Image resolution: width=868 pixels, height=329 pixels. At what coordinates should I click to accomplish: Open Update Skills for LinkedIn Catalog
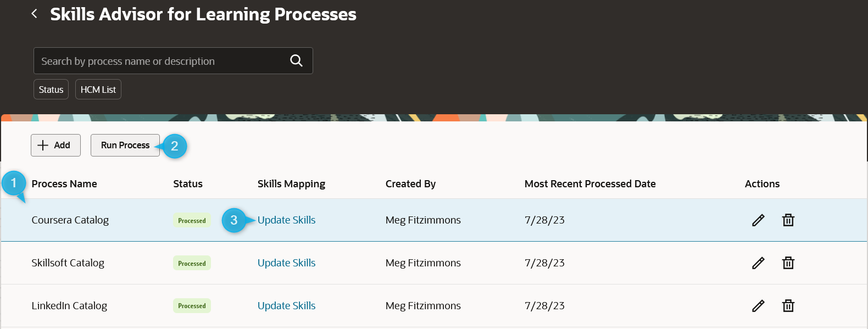tap(286, 306)
